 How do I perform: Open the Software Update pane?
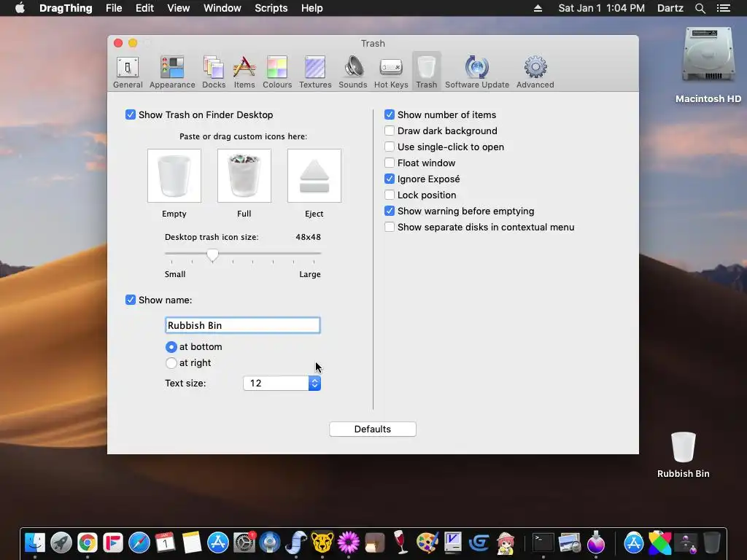(x=477, y=72)
